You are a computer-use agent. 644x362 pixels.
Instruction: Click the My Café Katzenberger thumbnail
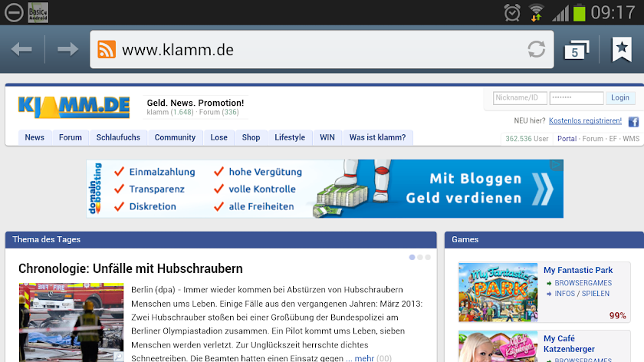click(498, 347)
